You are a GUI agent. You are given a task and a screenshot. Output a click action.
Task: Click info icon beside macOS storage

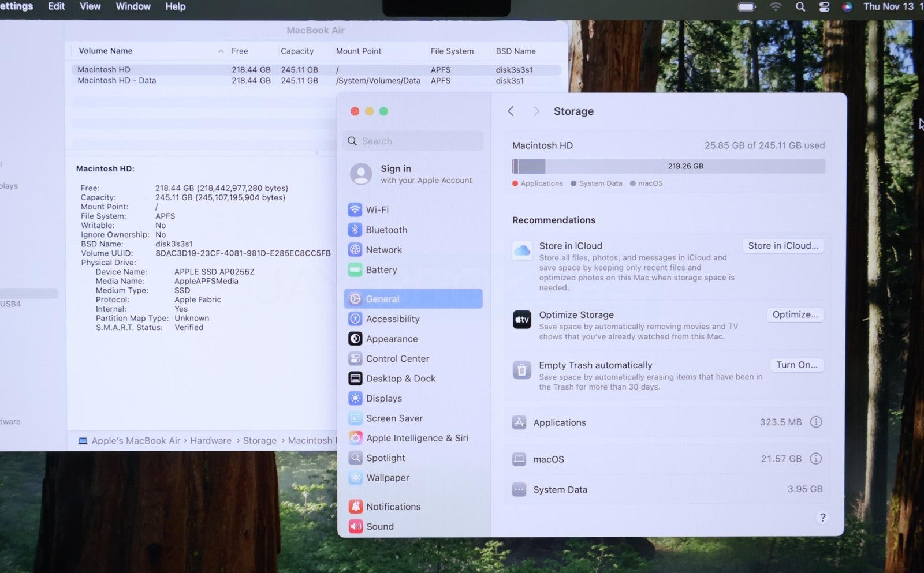coord(815,459)
